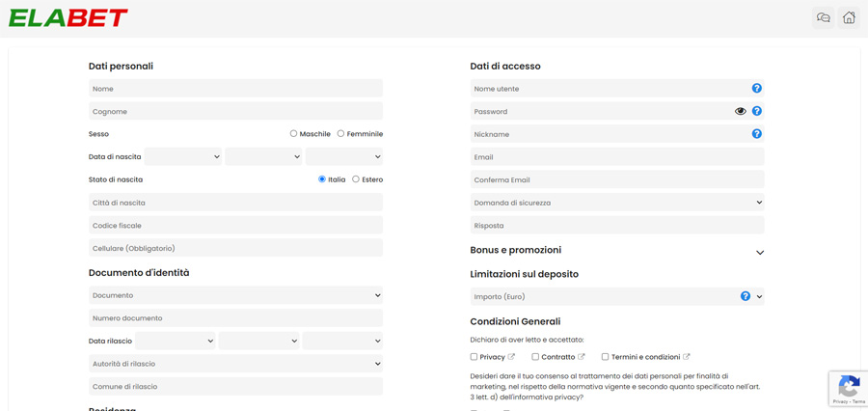This screenshot has height=411, width=868.
Task: Show help for Nome utente
Action: point(757,88)
